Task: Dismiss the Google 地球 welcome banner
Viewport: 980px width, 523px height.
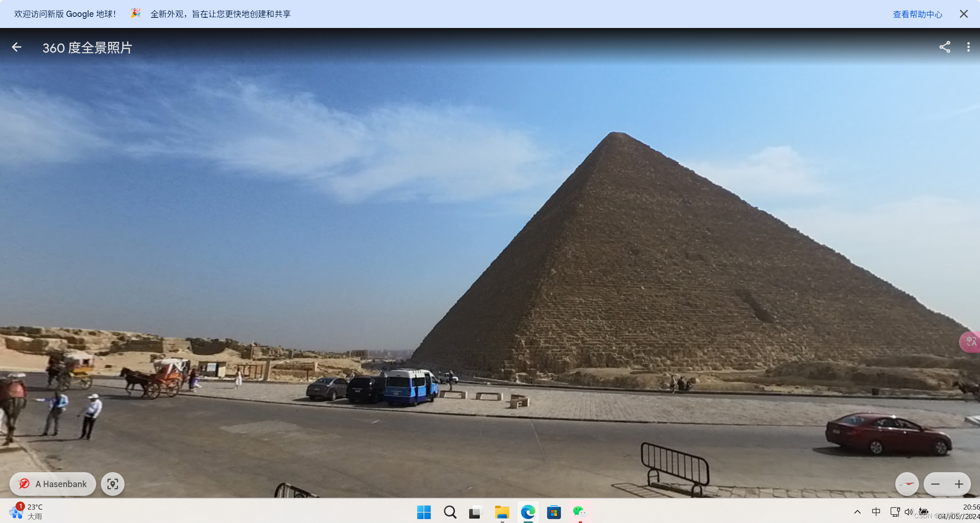Action: click(x=963, y=14)
